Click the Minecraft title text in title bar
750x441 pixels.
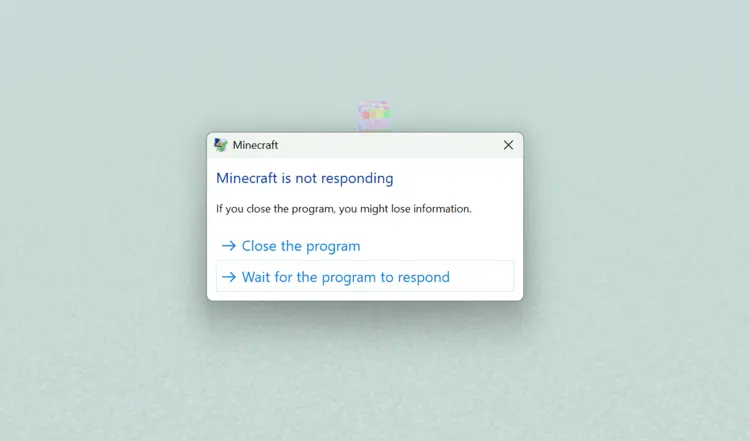click(x=255, y=145)
